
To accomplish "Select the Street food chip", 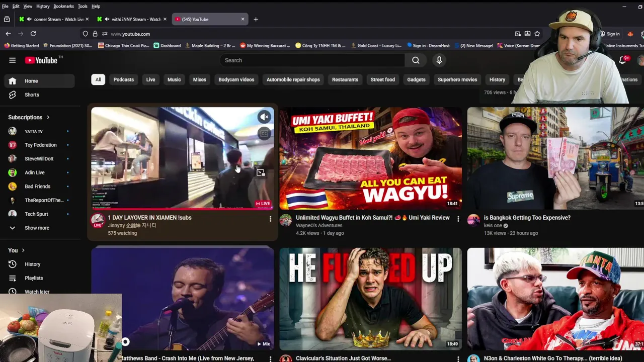I will click(383, 79).
